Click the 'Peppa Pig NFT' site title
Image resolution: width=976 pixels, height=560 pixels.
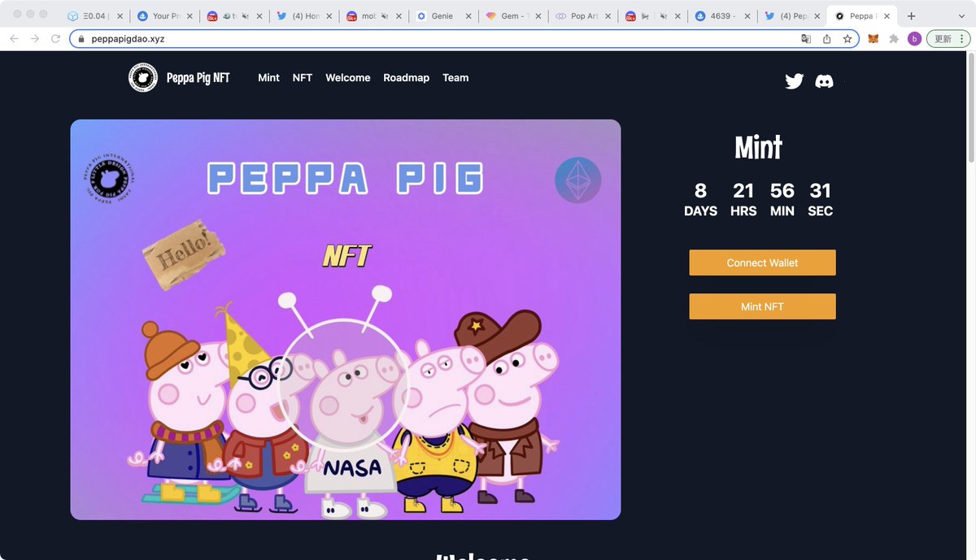198,78
